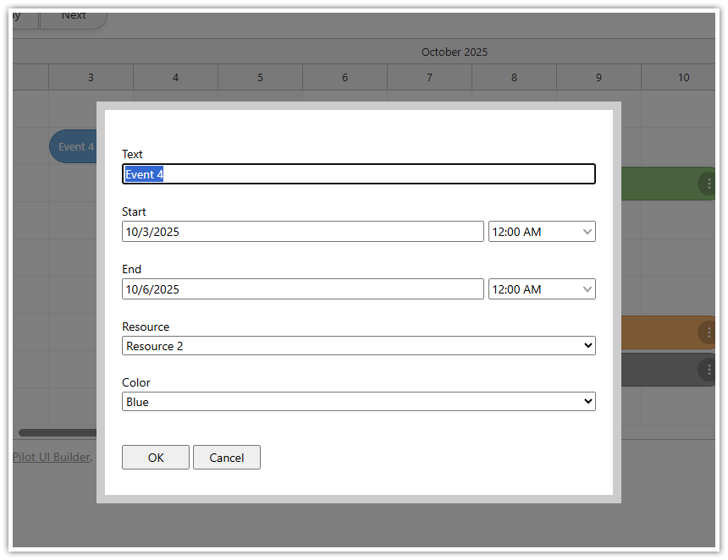
Task: Confirm the event changes with OK
Action: (x=155, y=457)
